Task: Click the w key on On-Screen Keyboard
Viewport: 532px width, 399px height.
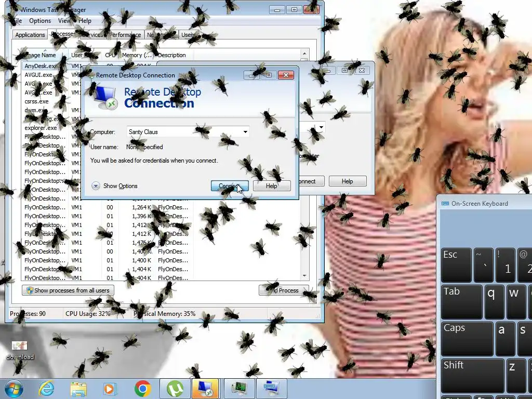Action: coord(516,302)
